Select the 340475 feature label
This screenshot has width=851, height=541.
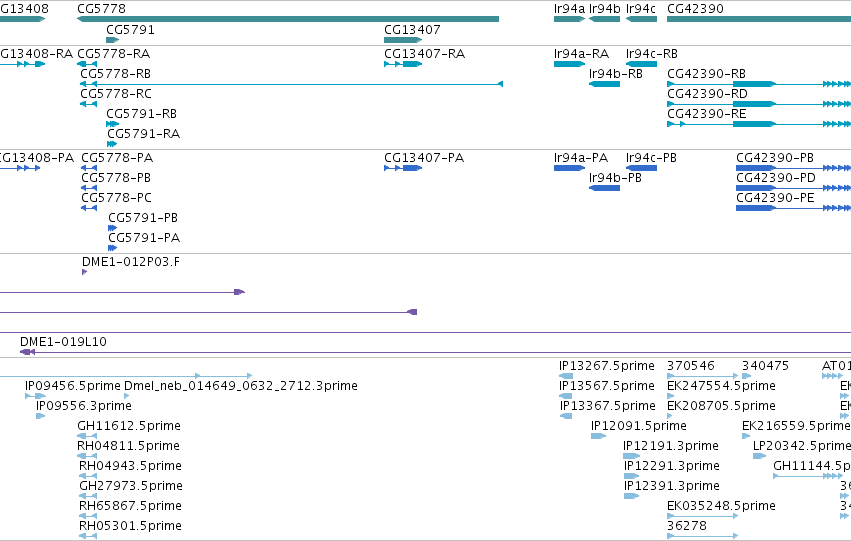[x=765, y=366]
